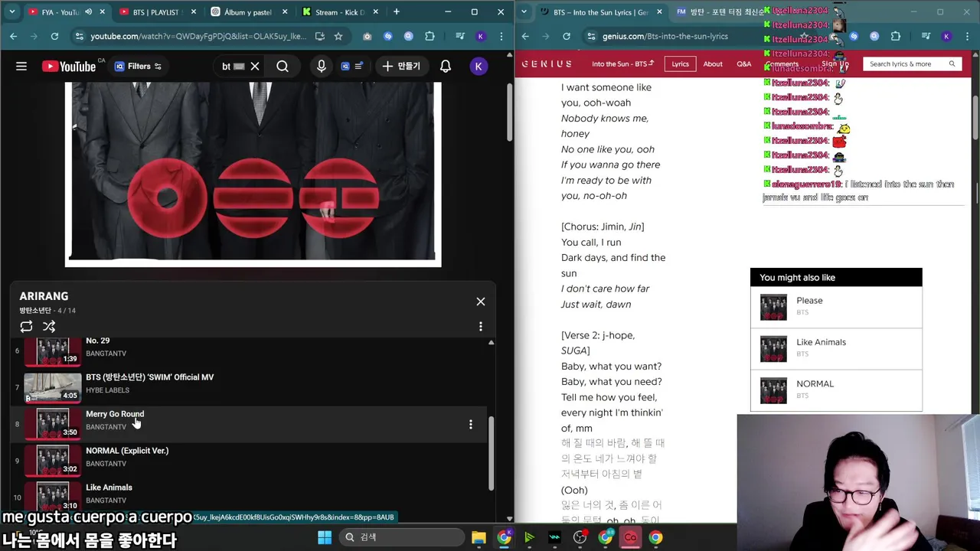Click the 만들기 create button
980x551 pixels.
(x=401, y=67)
